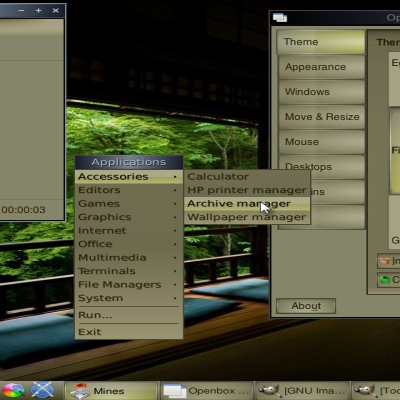Expand the arrow beside Office

175,244
